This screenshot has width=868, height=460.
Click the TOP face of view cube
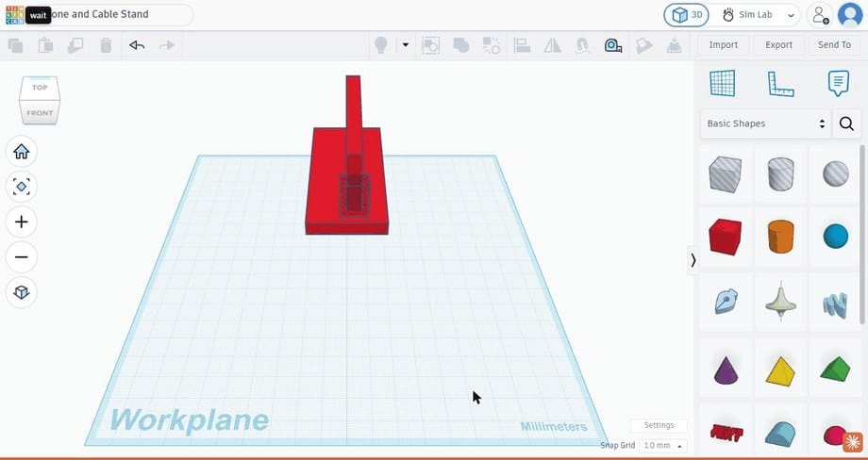point(40,88)
